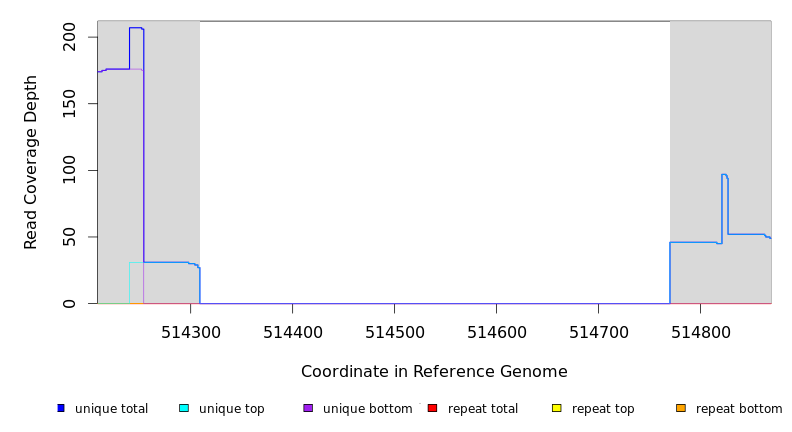
Task: Click the 100 y-axis tick label
Action: click(70, 170)
